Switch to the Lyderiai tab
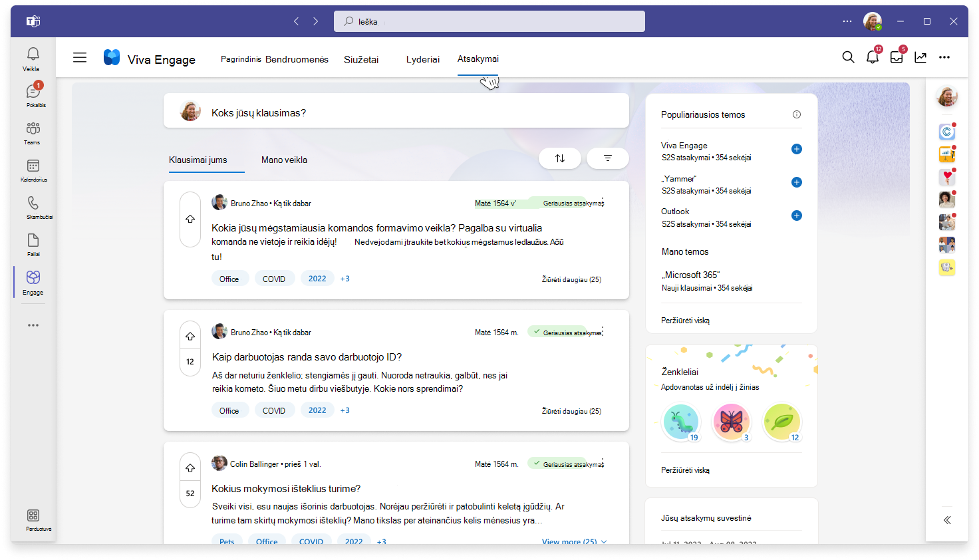The image size is (979, 560). tap(423, 59)
